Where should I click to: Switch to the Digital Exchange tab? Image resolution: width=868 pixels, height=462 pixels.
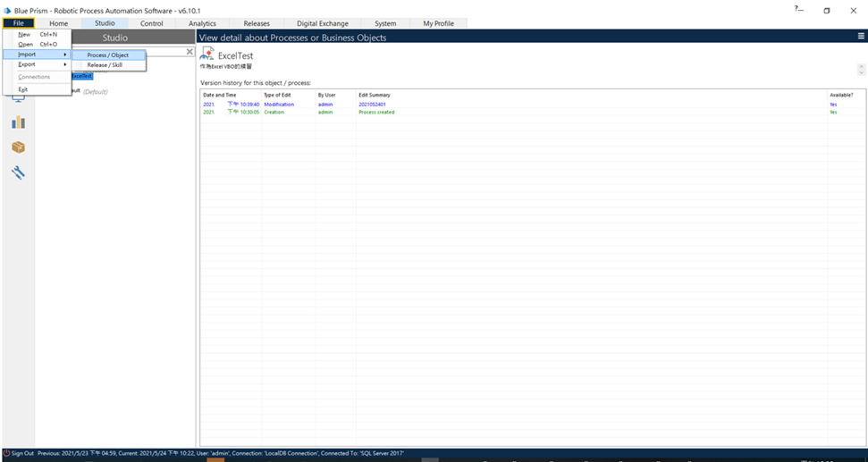tap(322, 23)
